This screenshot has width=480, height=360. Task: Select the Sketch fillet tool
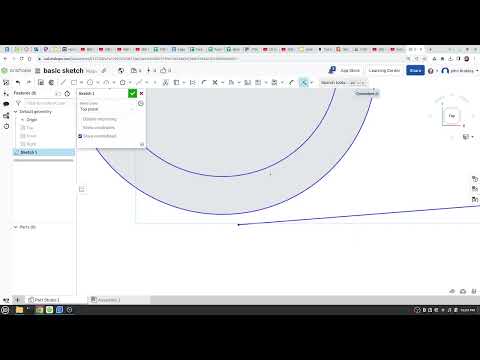pos(204,82)
